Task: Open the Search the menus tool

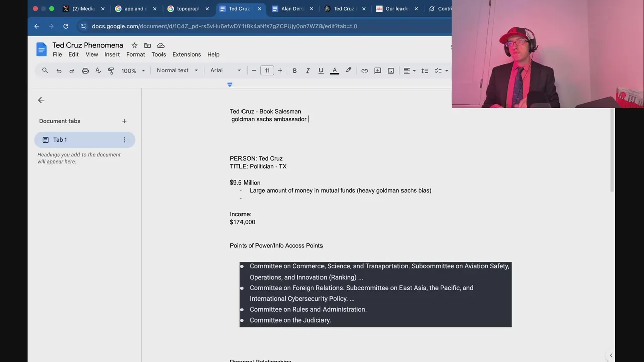Action: click(45, 71)
